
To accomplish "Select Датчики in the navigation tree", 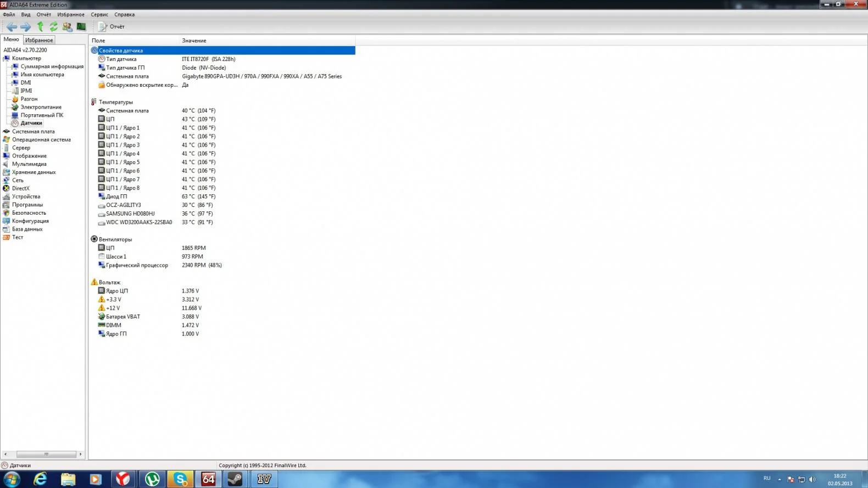I will pos(31,123).
